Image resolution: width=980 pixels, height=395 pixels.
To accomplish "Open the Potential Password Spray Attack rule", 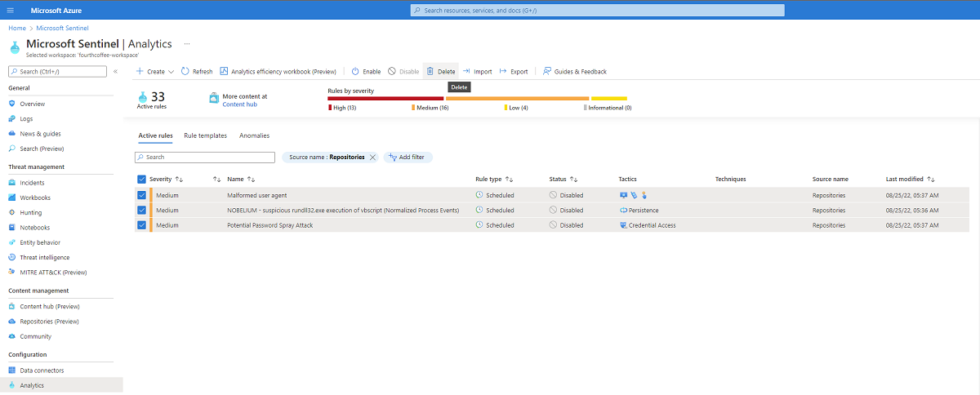I will [269, 225].
